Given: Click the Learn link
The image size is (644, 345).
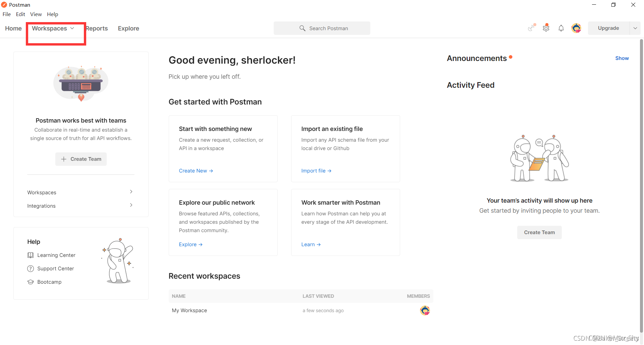Looking at the screenshot, I should click(311, 245).
